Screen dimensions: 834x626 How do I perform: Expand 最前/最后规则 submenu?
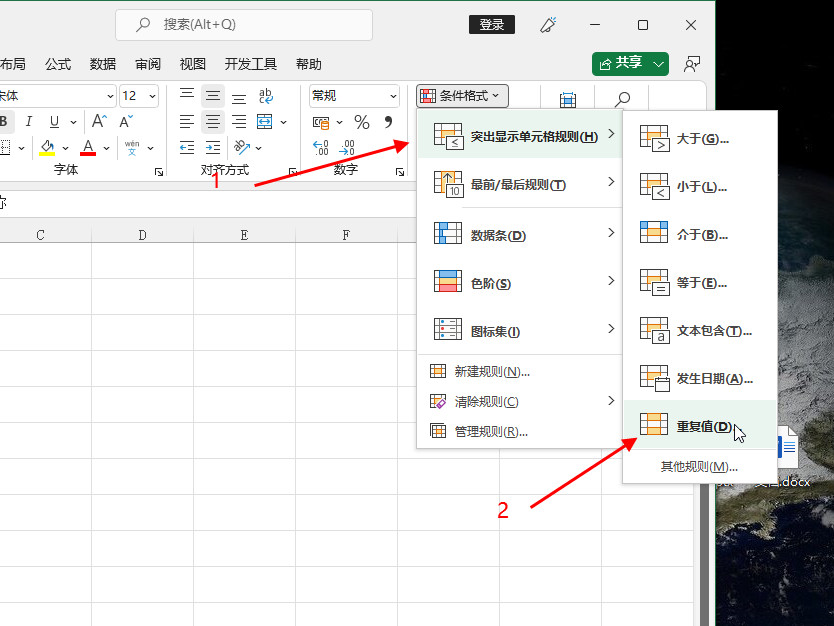click(520, 183)
